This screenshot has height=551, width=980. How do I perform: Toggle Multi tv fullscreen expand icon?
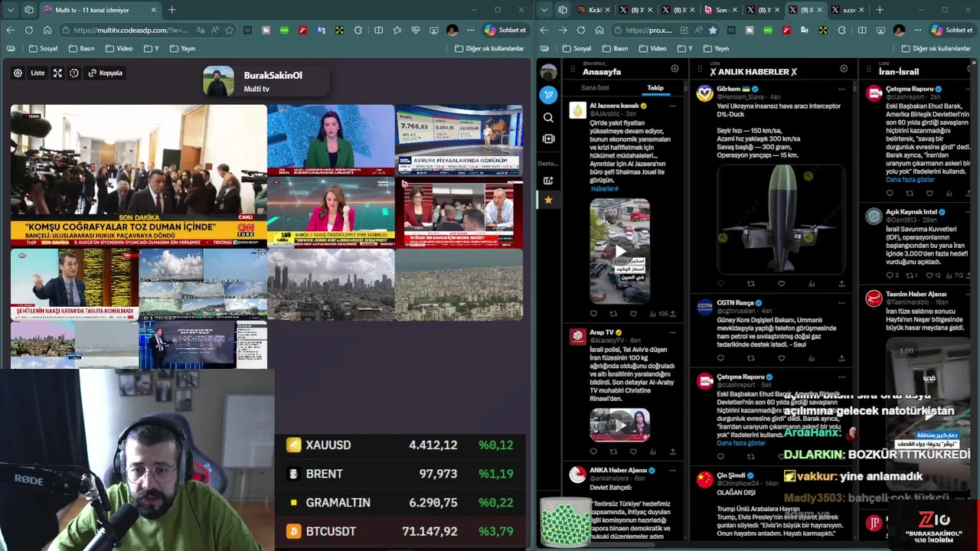[57, 73]
